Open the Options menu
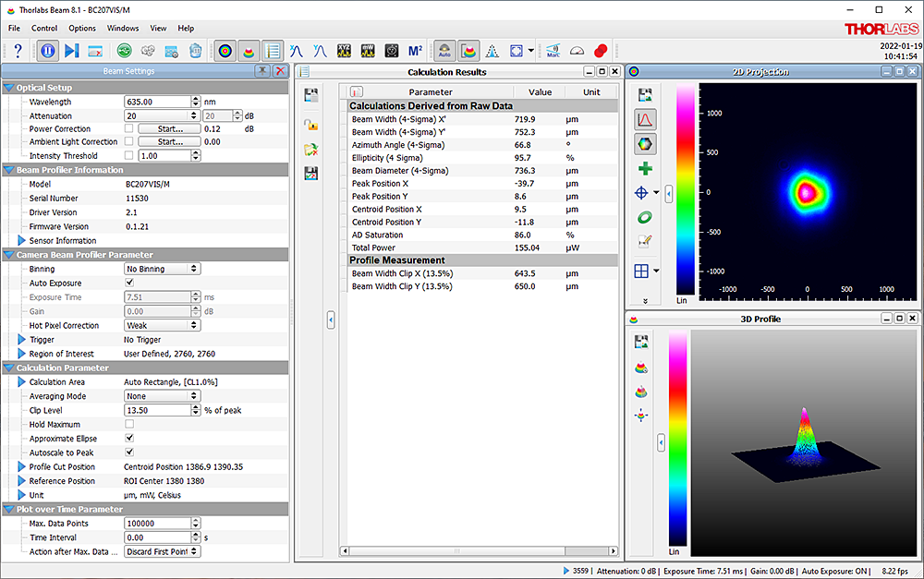This screenshot has width=924, height=579. [x=81, y=28]
